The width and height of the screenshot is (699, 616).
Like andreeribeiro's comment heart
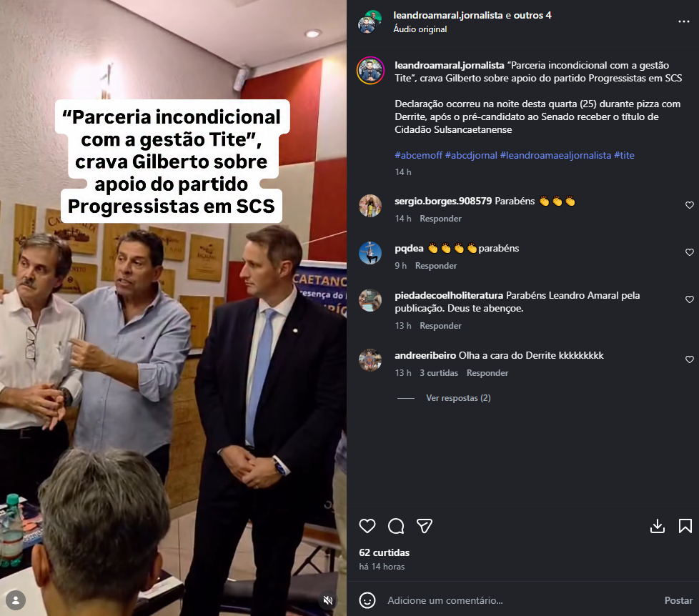pyautogui.click(x=689, y=359)
